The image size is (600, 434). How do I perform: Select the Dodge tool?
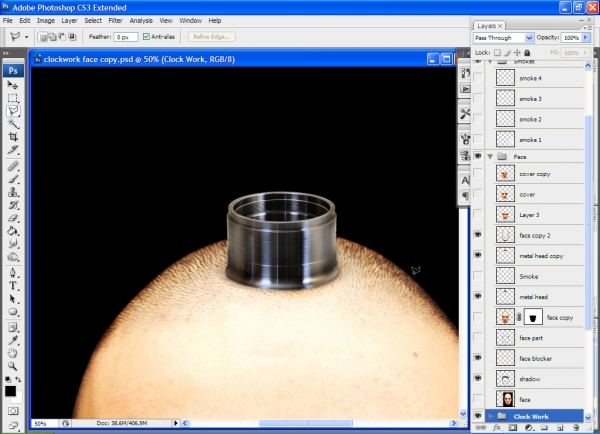click(x=13, y=257)
